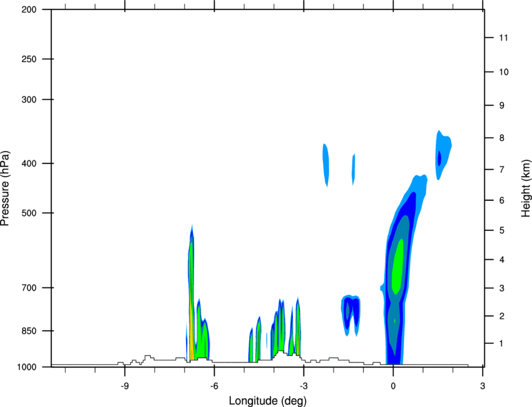Click the -3 longitude tick label
The width and height of the screenshot is (532, 407).
click(304, 386)
